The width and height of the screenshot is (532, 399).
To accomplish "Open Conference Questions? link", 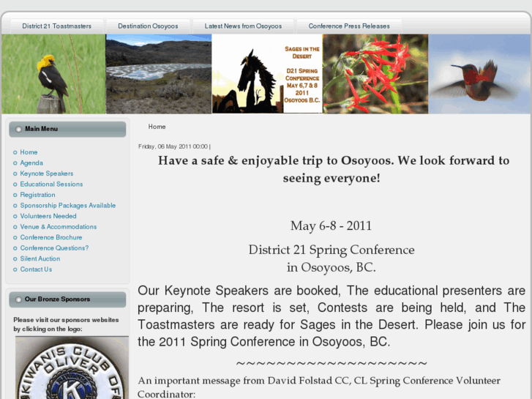I will [x=54, y=248].
